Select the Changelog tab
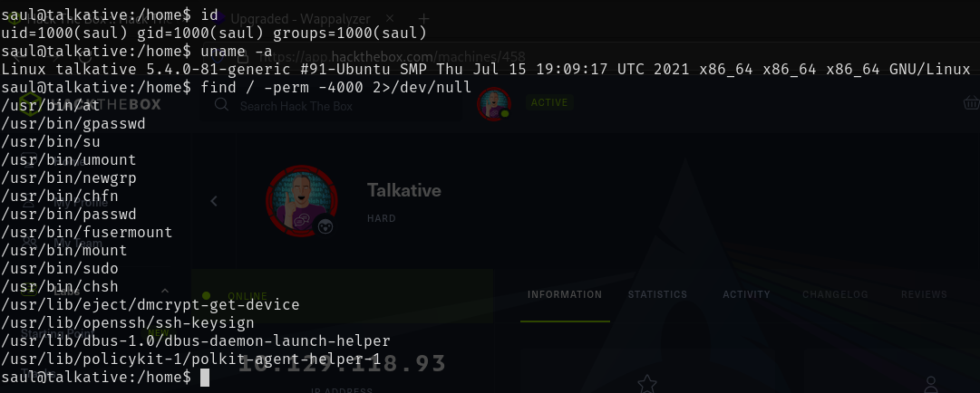The image size is (980, 393). point(835,294)
